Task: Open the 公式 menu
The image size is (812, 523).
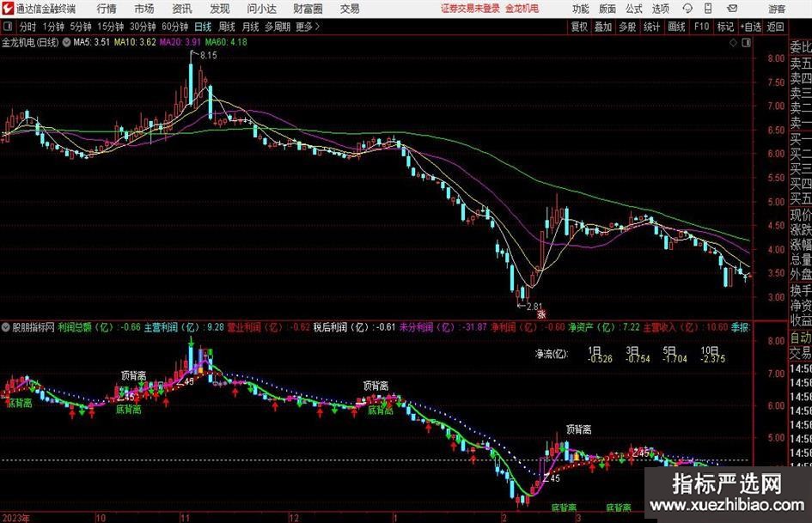Action: [633, 9]
